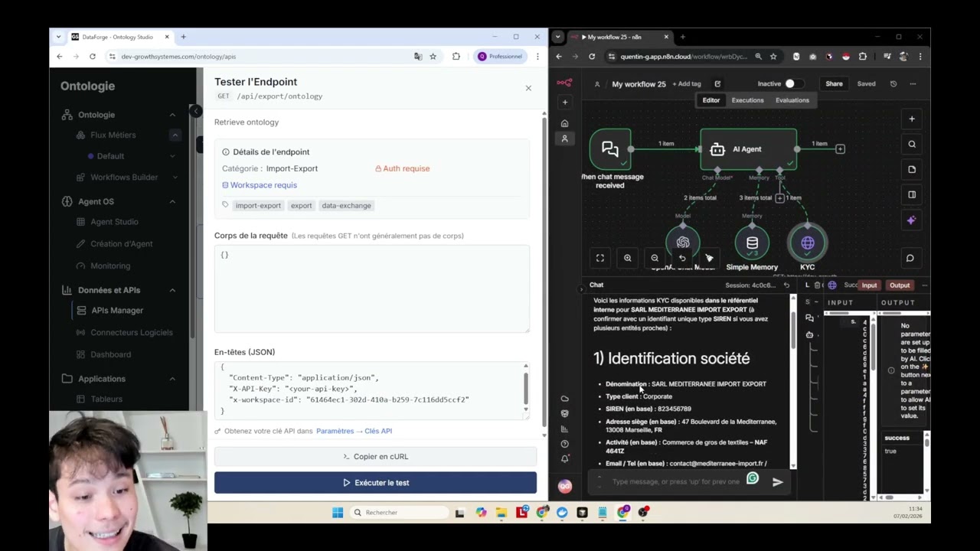
Task: Click the request body text area
Action: pyautogui.click(x=371, y=289)
